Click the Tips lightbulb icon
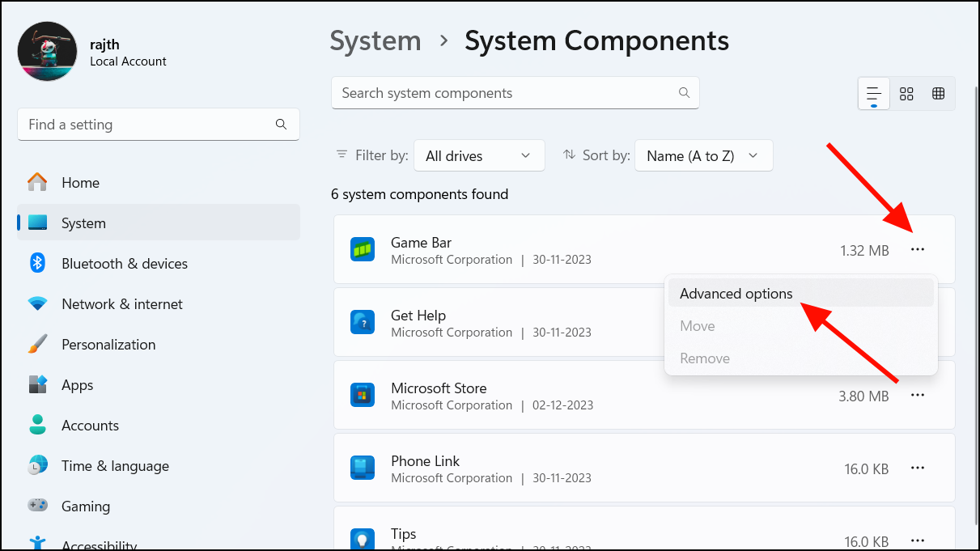The image size is (980, 551). (362, 539)
